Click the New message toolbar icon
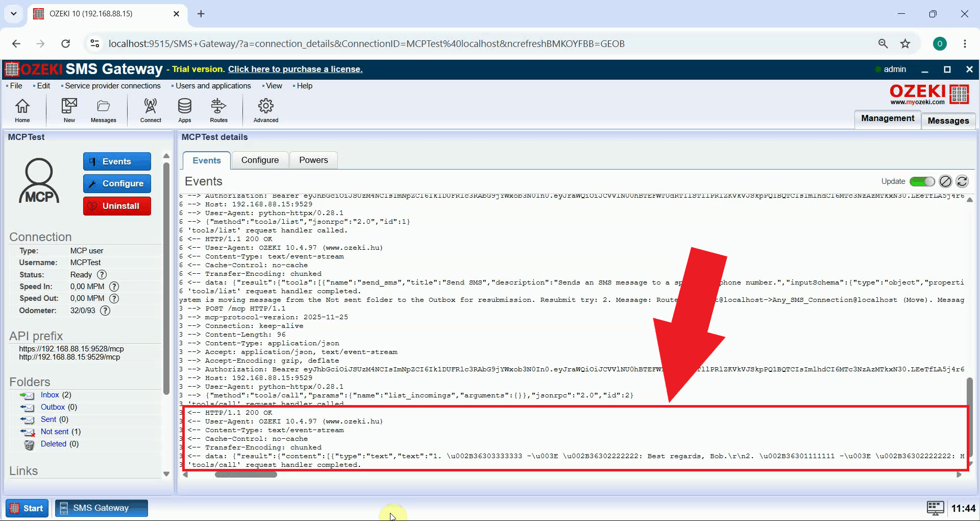980x521 pixels. 69,110
